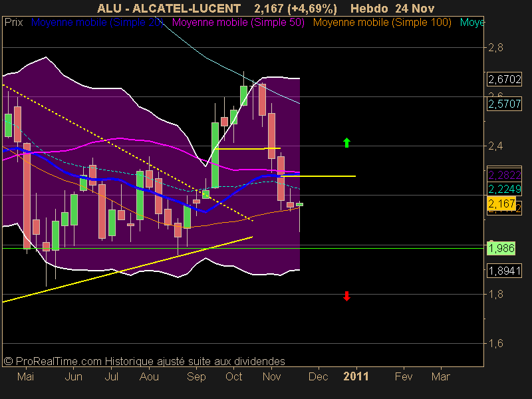Select 'Moyenne mobile (Simple 20)' legend
This screenshot has height=399, width=532.
point(97,23)
